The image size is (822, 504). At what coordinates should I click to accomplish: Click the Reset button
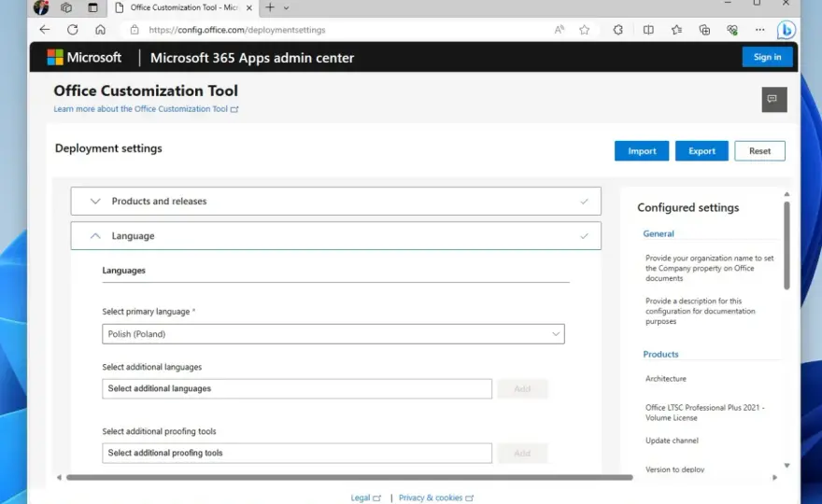pos(759,151)
